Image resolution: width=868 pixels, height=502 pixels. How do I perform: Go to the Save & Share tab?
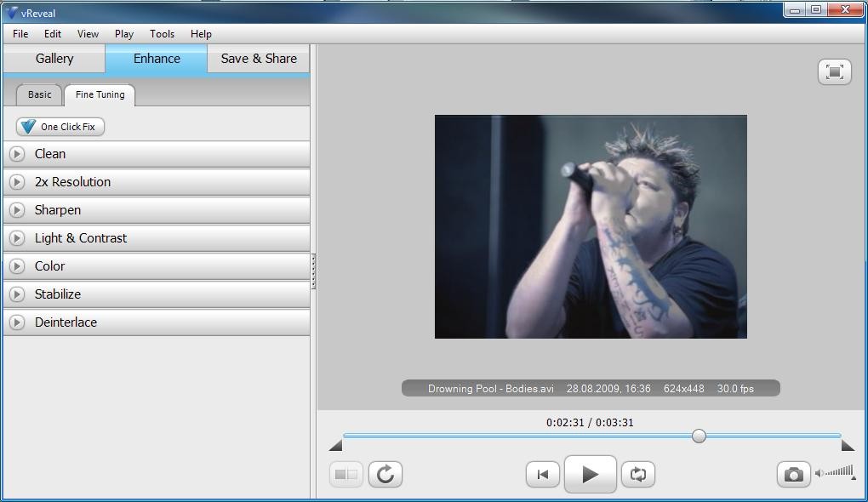point(259,59)
